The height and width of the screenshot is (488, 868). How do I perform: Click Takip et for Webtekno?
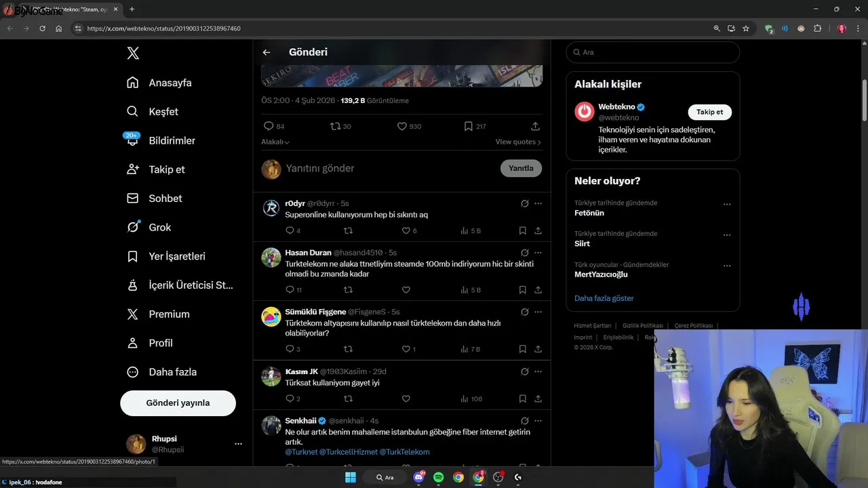(709, 112)
